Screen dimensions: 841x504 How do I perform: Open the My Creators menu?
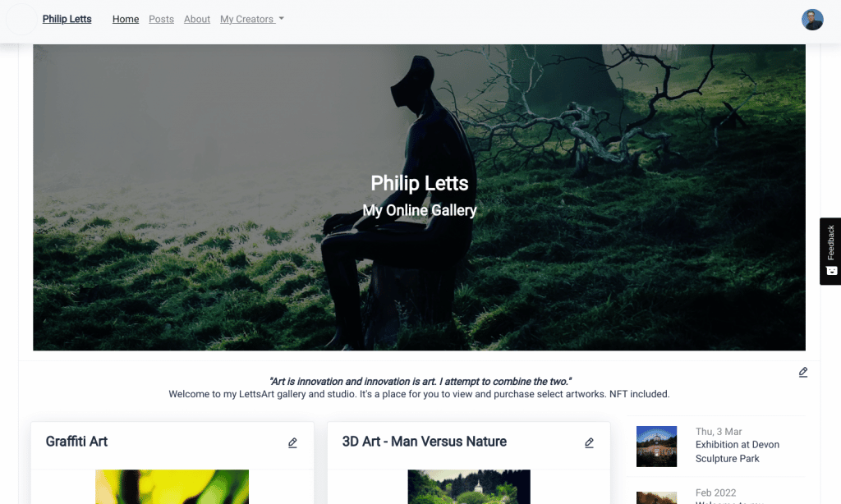coord(251,20)
